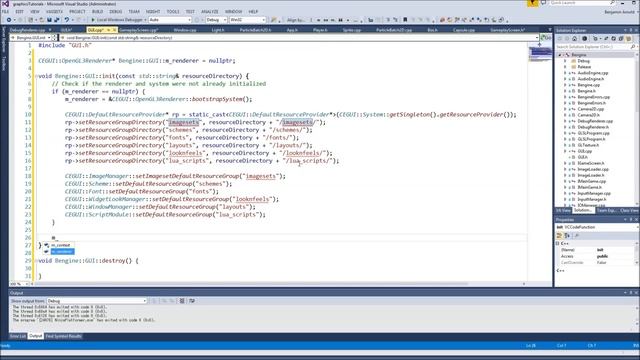Click the Toolbox side tab
This screenshot has width=640, height=360.
[x=4, y=64]
